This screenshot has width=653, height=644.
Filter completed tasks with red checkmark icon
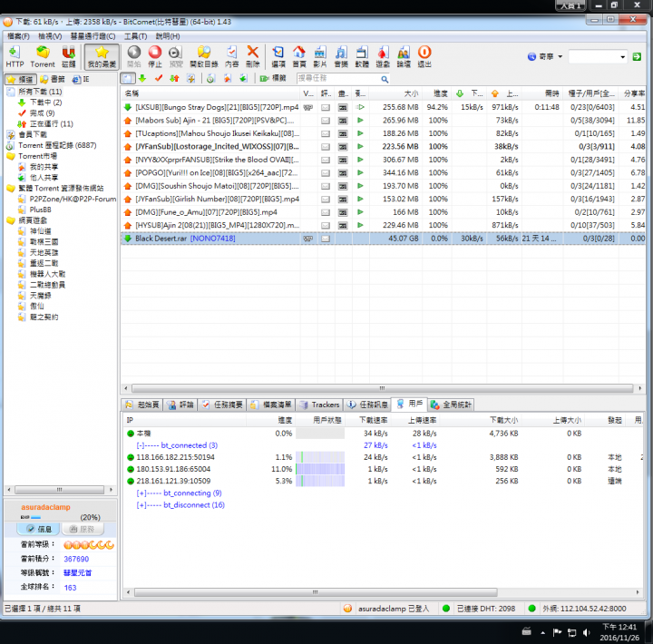158,78
